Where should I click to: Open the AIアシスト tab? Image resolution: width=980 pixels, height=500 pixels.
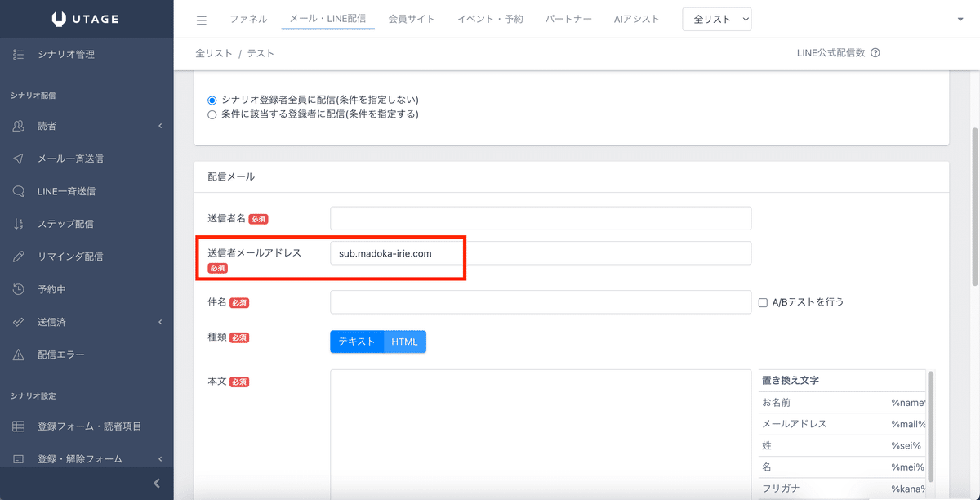636,19
